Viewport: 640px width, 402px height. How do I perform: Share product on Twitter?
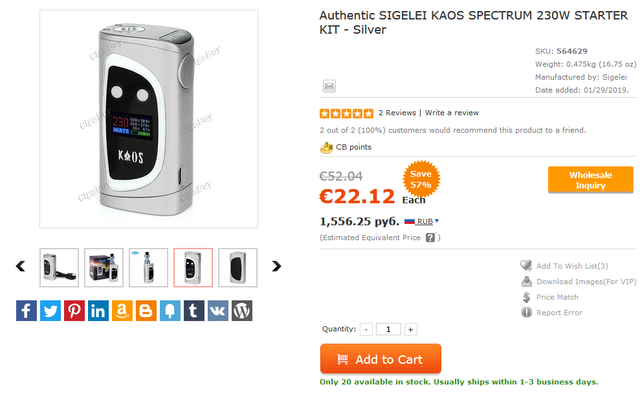click(50, 311)
